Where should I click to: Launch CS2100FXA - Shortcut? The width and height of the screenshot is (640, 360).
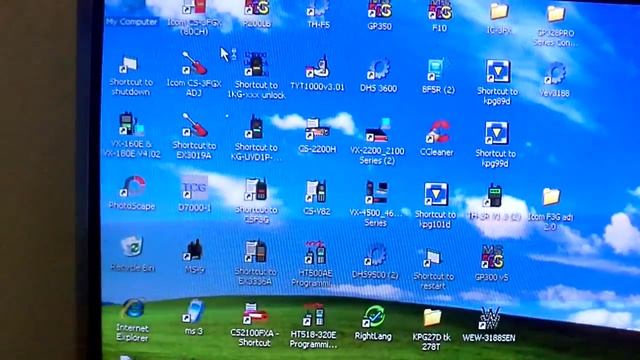(255, 325)
